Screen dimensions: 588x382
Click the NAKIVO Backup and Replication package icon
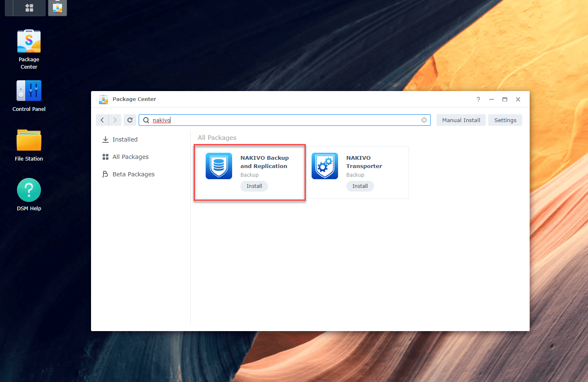pyautogui.click(x=219, y=166)
